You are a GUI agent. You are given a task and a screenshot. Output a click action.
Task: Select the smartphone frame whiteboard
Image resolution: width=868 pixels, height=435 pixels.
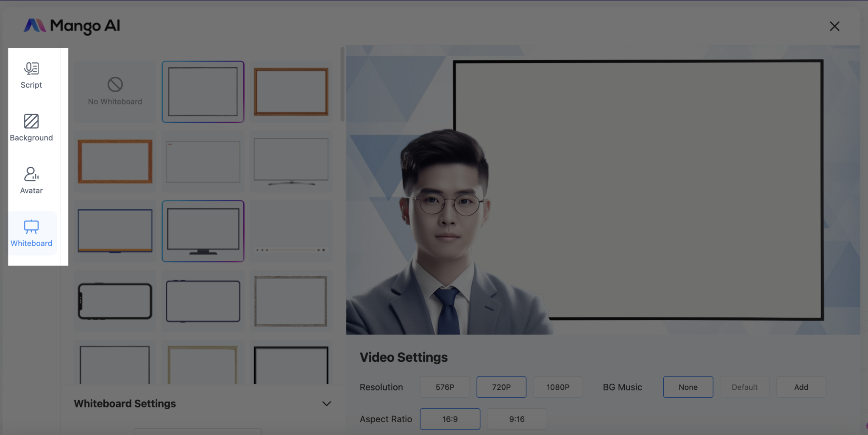(x=114, y=301)
